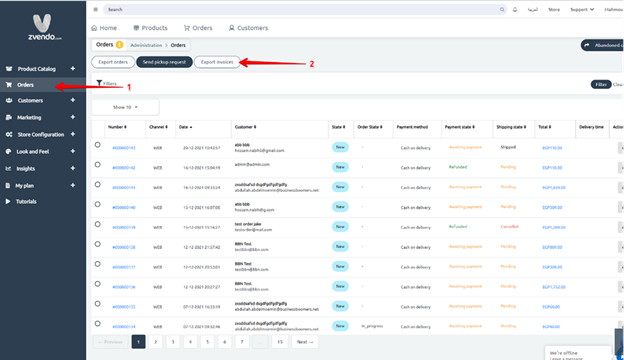Click the total for order #000000143
624x360 pixels.
552,148
